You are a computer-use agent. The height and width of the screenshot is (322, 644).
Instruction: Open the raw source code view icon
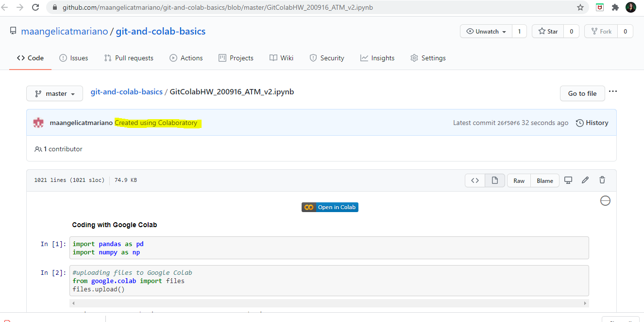(475, 180)
